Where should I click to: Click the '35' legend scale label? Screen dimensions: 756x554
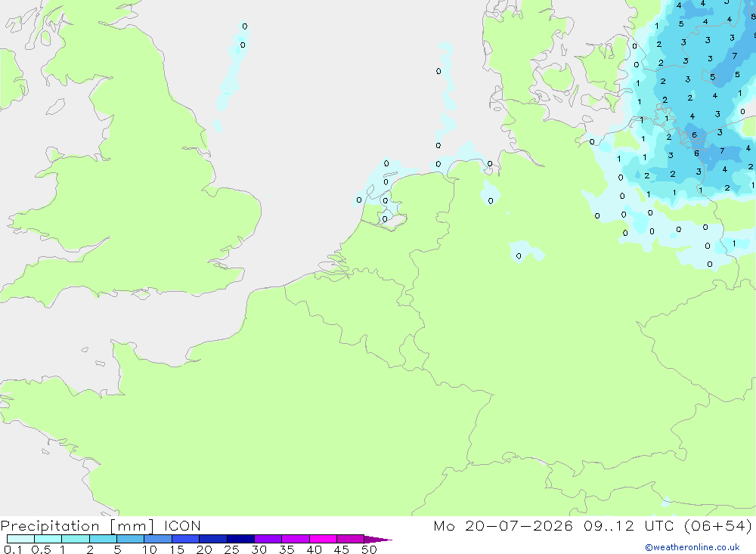(x=287, y=549)
